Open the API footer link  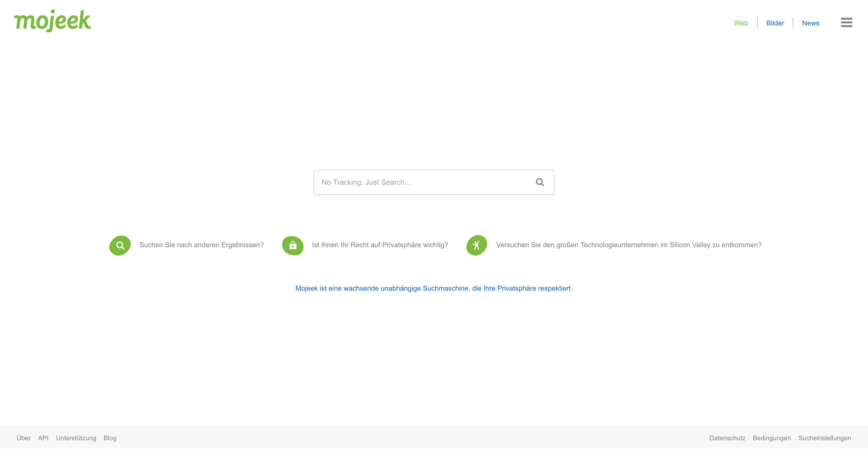[43, 438]
